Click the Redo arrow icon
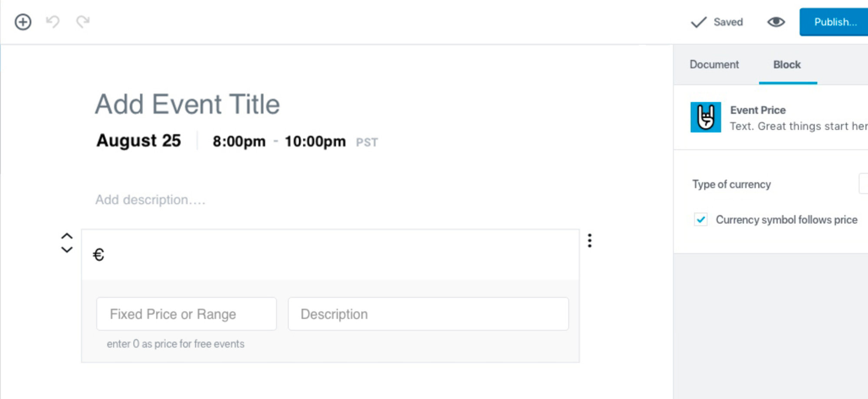Image resolution: width=868 pixels, height=399 pixels. (83, 21)
